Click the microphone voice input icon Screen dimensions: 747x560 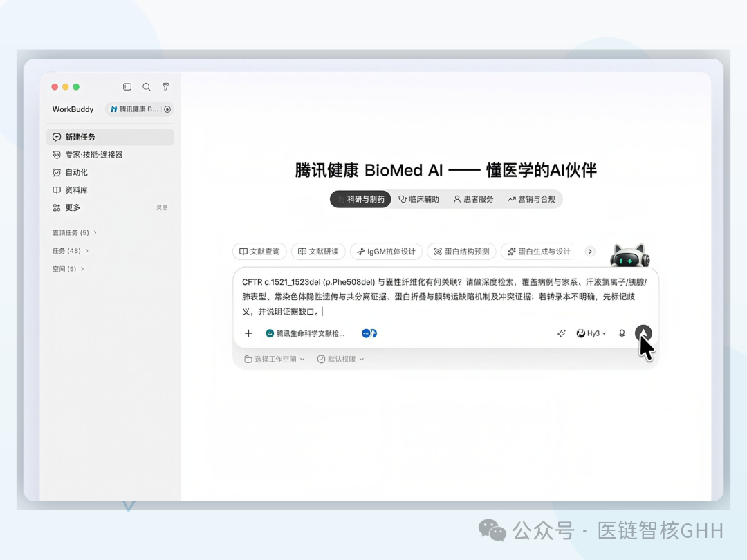622,333
